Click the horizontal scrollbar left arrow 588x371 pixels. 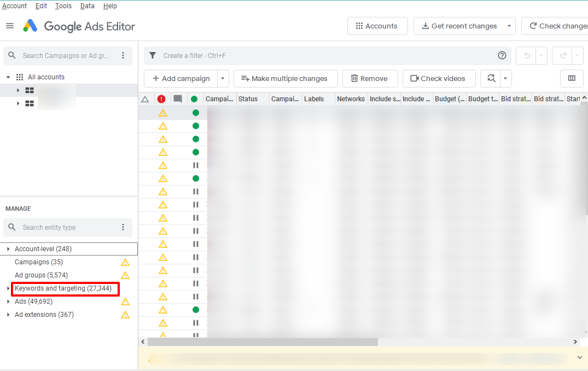click(143, 342)
